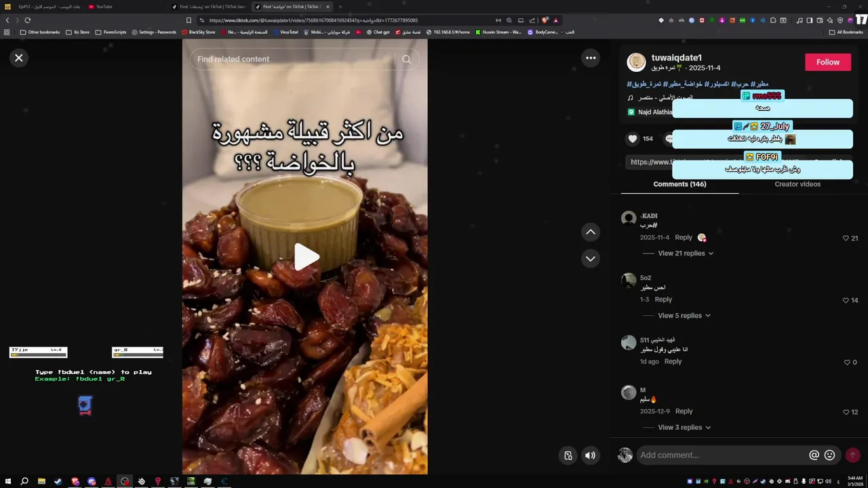This screenshot has width=868, height=488.
Task: Expand View 3 replies under M comment
Action: tap(684, 428)
